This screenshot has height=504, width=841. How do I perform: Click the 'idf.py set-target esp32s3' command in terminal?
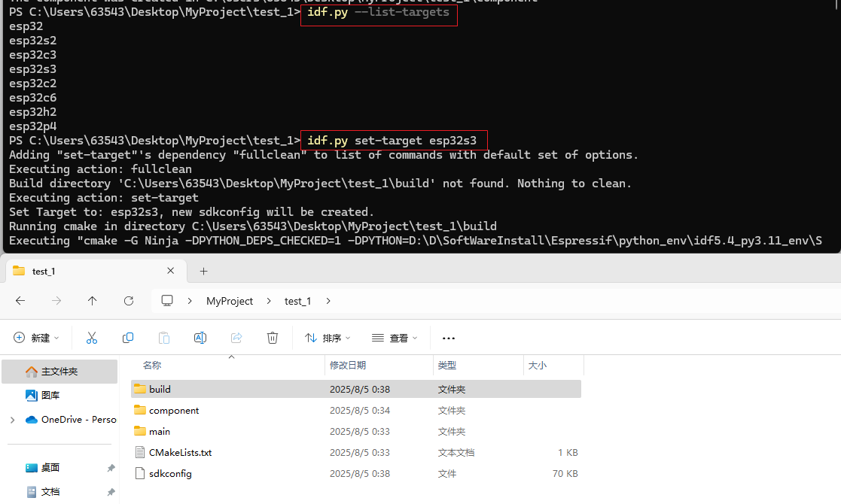pyautogui.click(x=392, y=141)
